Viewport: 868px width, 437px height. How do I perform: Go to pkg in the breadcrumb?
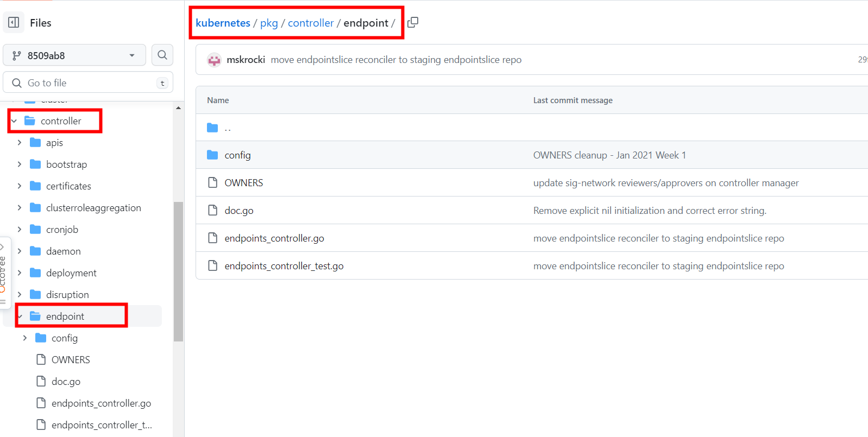point(269,23)
